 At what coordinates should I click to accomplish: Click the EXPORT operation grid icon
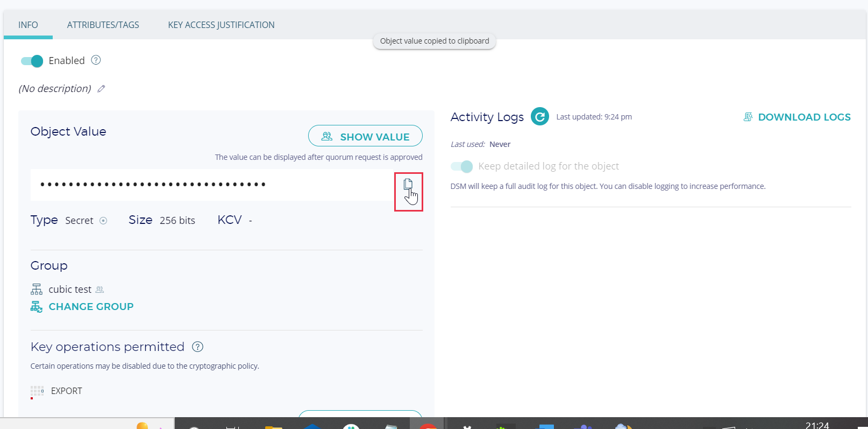(37, 391)
